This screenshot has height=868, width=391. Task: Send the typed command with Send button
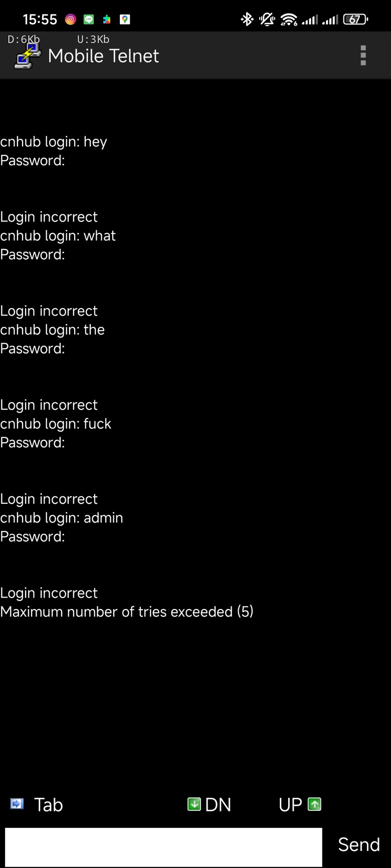pos(359,844)
